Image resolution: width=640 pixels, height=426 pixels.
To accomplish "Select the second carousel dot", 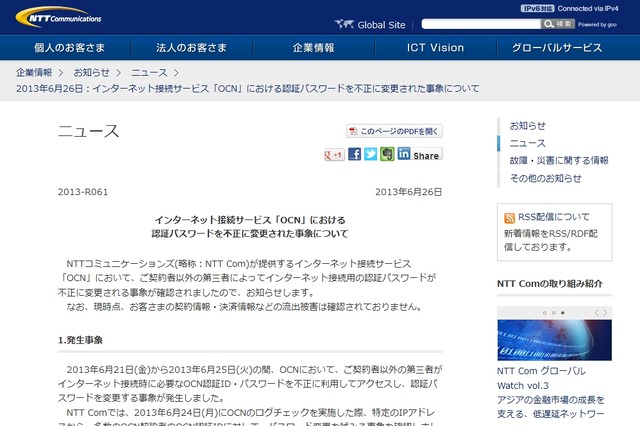I will click(x=553, y=313).
